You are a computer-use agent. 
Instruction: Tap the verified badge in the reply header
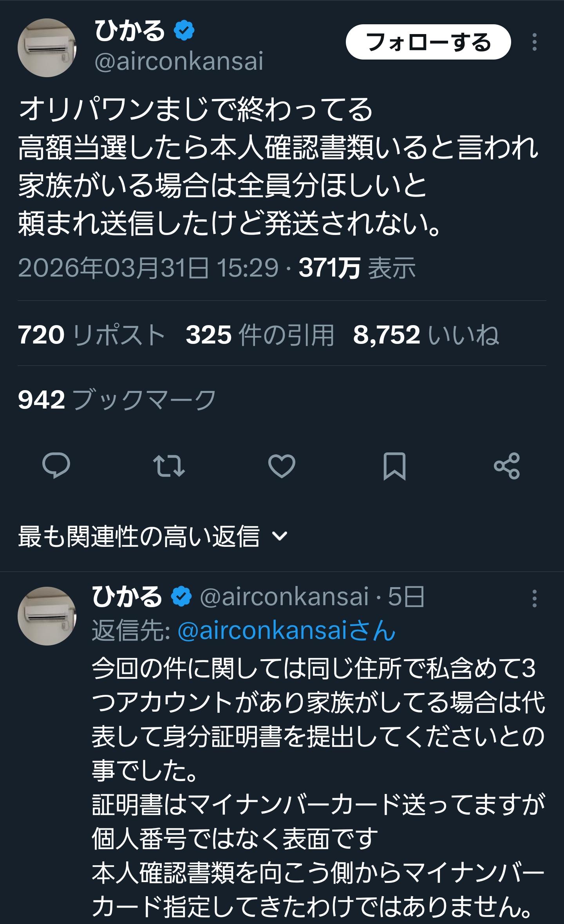[181, 597]
